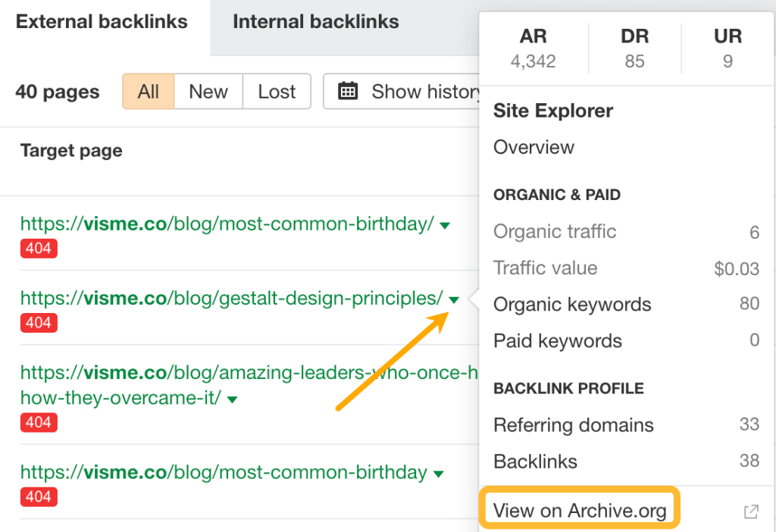Viewport: 776px width, 532px height.
Task: Select Overview from the Site Explorer menu
Action: pos(533,147)
